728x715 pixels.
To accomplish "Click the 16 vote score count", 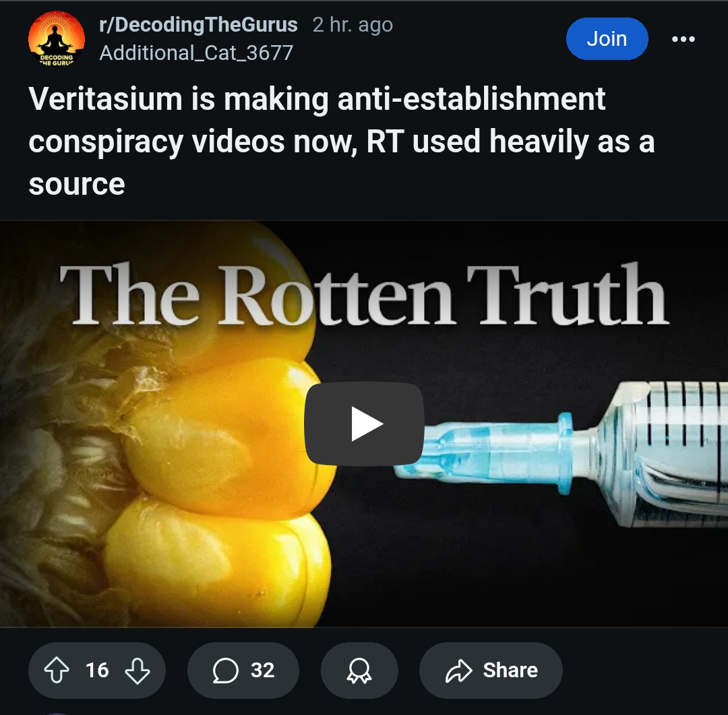I will pos(97,670).
